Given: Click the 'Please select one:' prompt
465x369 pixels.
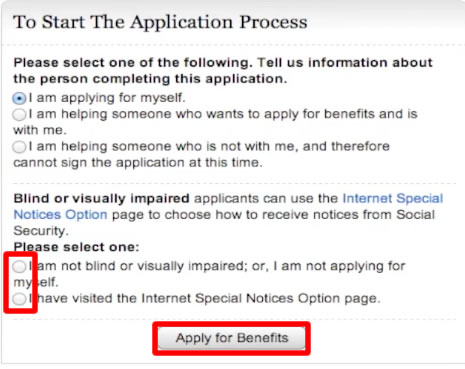Looking at the screenshot, I should [76, 247].
